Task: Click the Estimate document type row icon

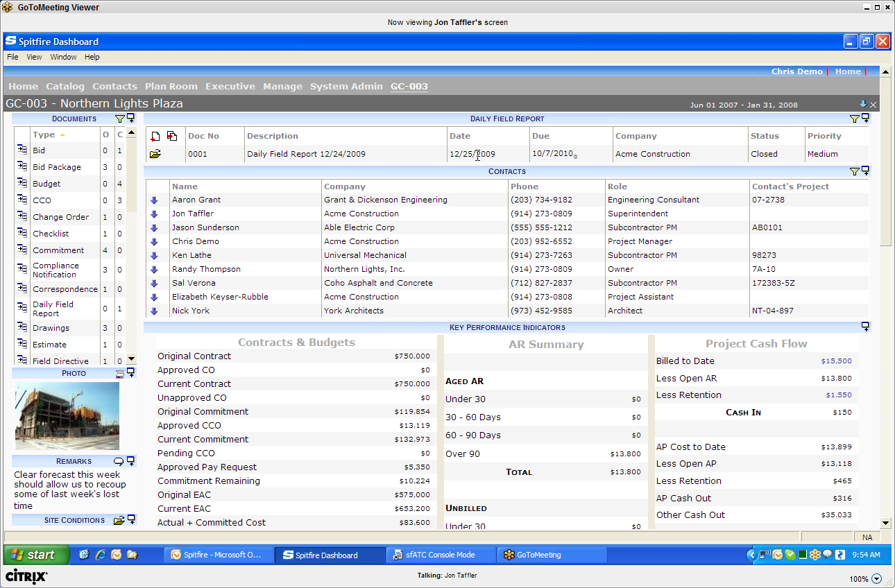Action: (22, 345)
